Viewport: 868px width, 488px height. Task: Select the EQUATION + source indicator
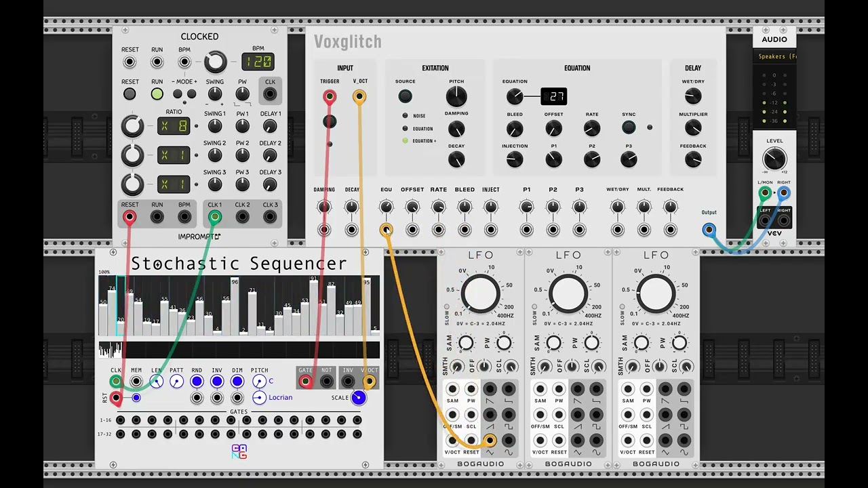tap(406, 141)
